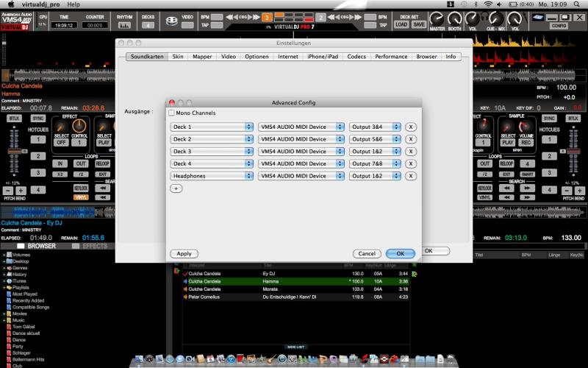Turn left deck effect CONTROL knob
This screenshot has height=368, width=588.
79,126
